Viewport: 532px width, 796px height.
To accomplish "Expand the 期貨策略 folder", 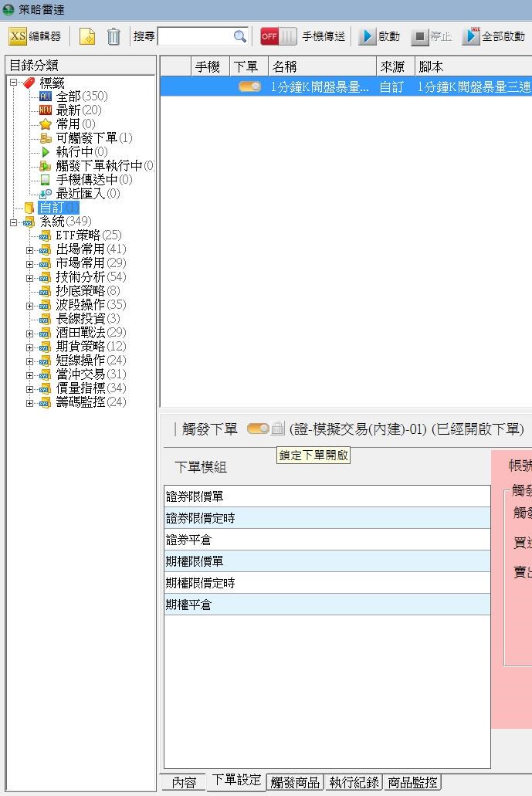I will pos(30,347).
